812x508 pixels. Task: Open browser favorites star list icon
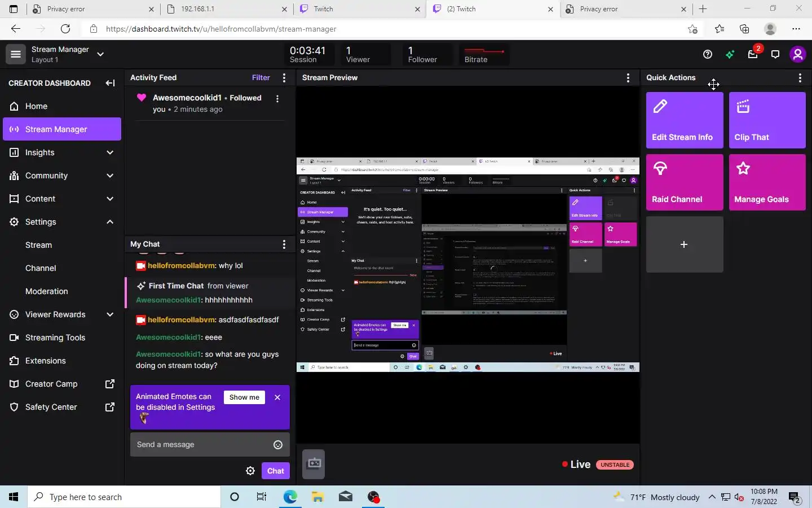point(720,29)
